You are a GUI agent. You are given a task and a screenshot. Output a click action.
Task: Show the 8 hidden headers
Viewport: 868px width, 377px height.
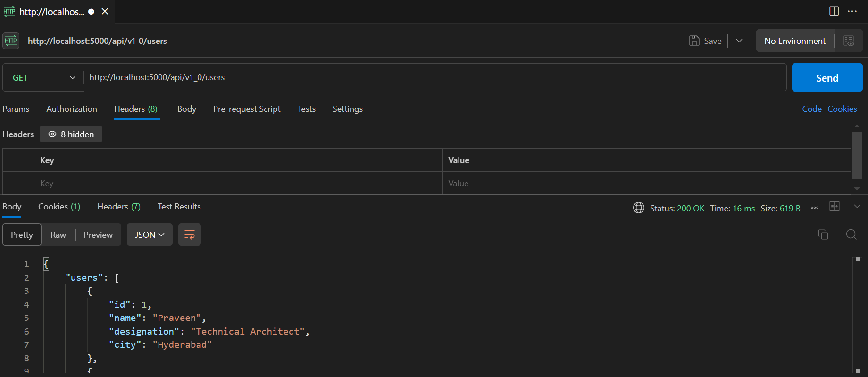pos(71,134)
